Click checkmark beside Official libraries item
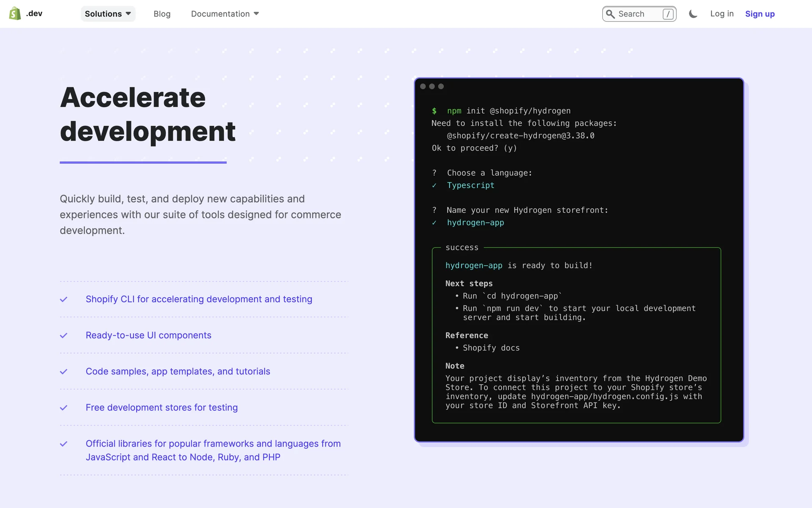The width and height of the screenshot is (812, 508). coord(64,444)
